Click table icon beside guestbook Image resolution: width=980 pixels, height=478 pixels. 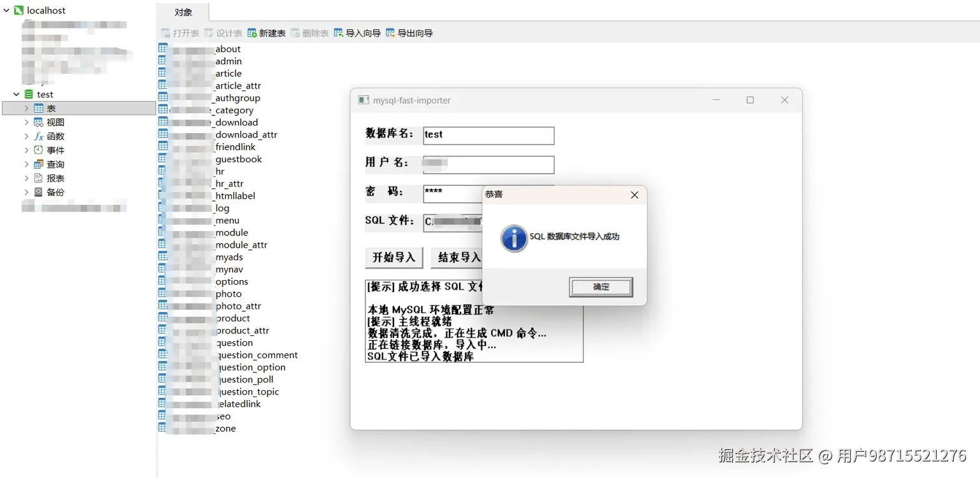[x=163, y=158]
